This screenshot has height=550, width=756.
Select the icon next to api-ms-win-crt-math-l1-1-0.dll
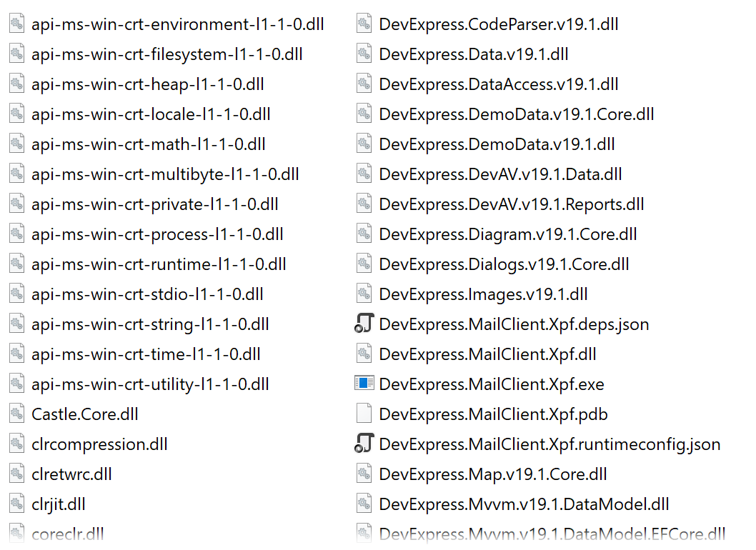tap(17, 144)
